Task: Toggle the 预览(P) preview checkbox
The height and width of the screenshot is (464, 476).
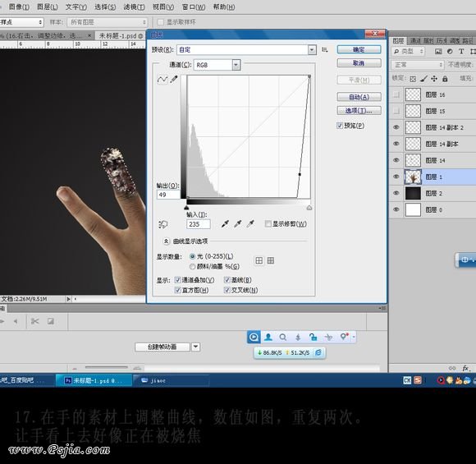Action: (x=340, y=126)
